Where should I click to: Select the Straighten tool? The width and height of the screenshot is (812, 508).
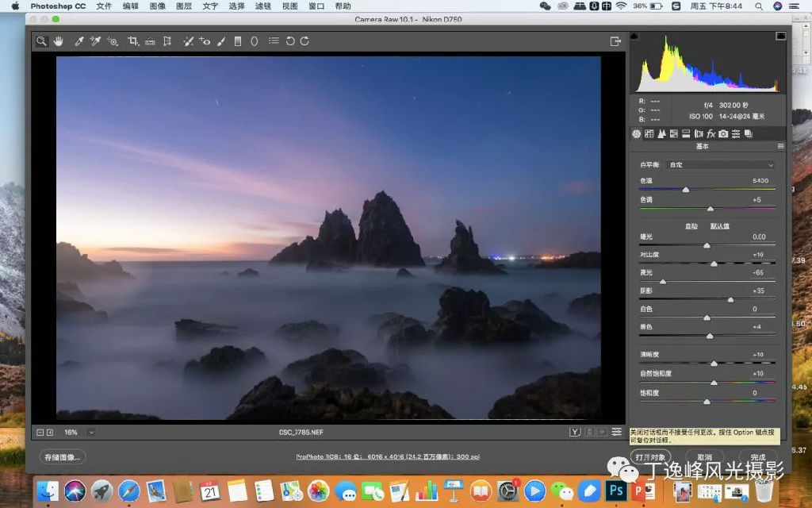(150, 41)
